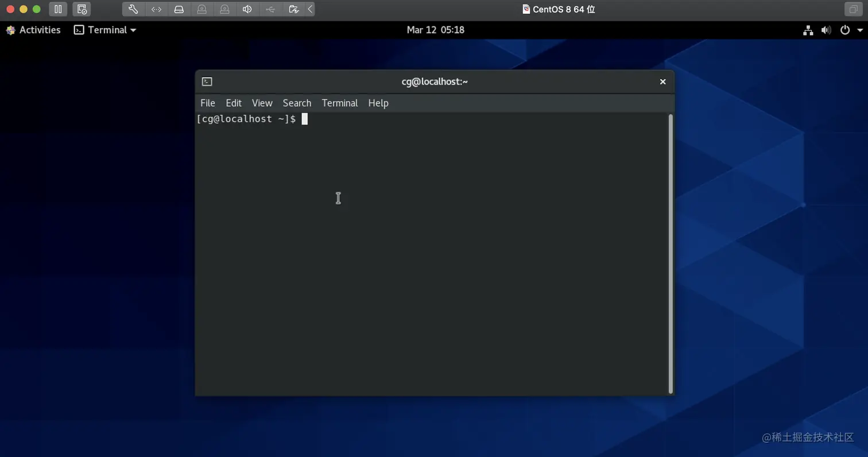The width and height of the screenshot is (868, 457).
Task: Collapse the device toolbar chevron
Action: point(310,9)
